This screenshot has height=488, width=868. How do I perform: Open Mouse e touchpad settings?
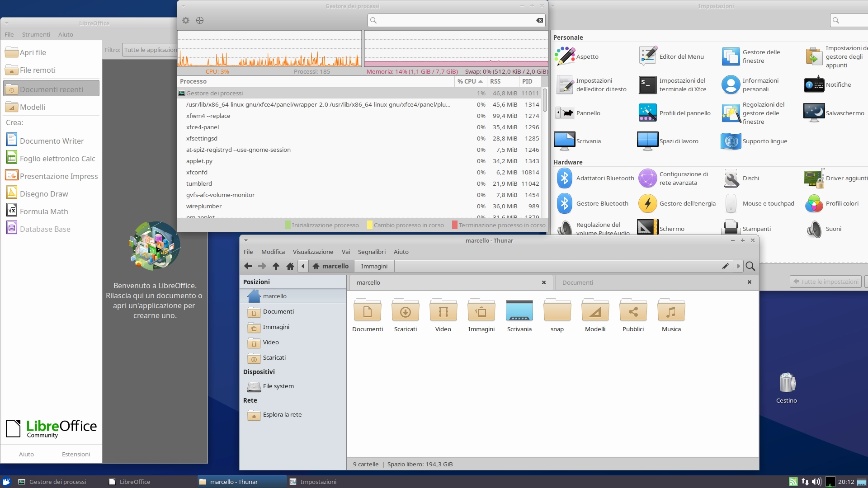(x=768, y=203)
